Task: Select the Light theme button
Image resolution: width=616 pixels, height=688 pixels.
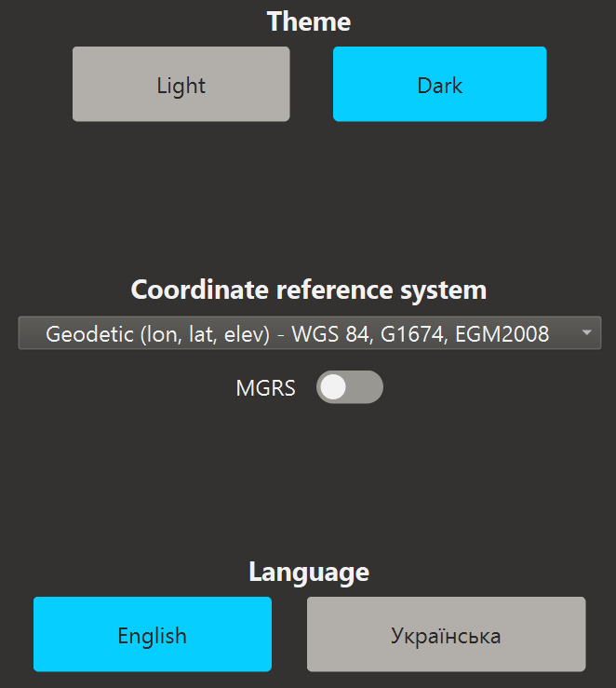Action: point(181,84)
